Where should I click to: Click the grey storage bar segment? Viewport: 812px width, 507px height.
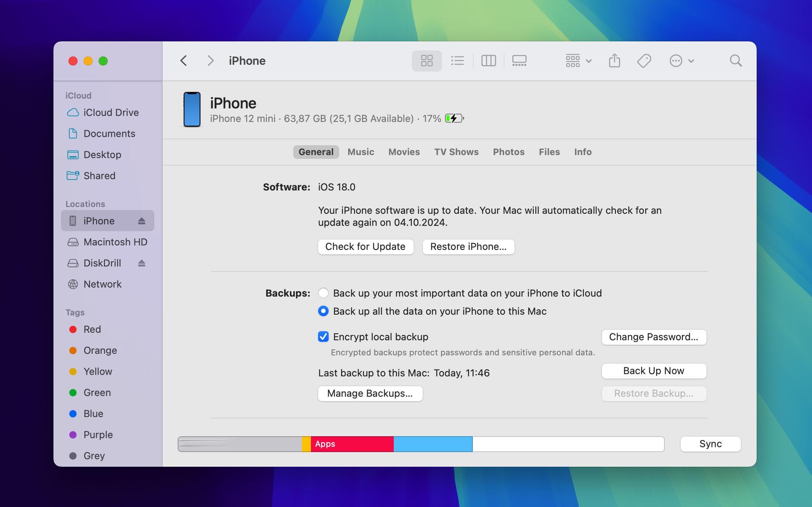[240, 444]
